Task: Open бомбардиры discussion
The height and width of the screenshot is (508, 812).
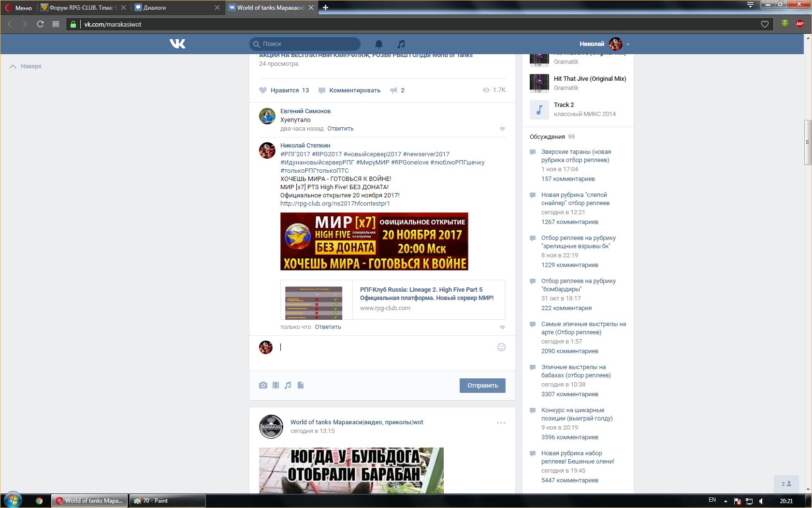Action: 579,285
